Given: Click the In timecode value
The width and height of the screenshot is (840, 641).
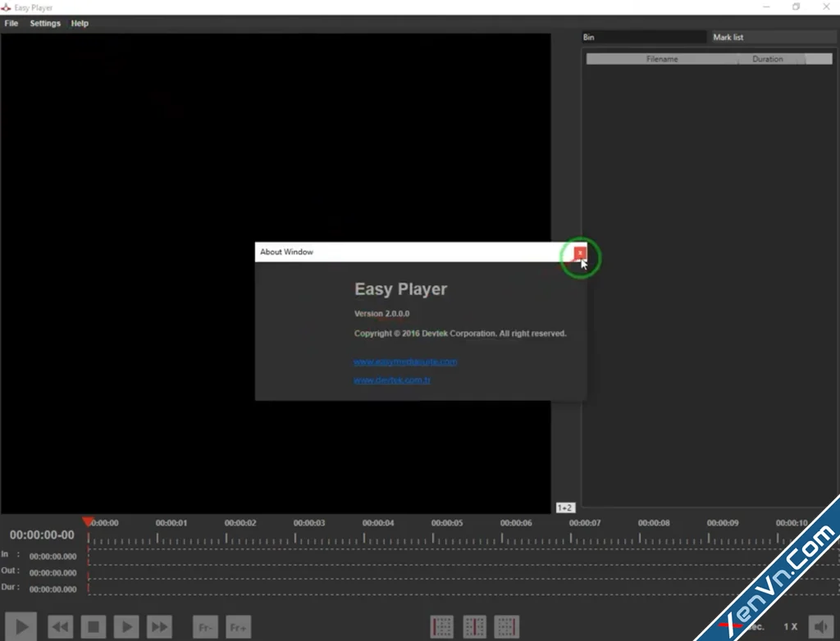Looking at the screenshot, I should 53,557.
